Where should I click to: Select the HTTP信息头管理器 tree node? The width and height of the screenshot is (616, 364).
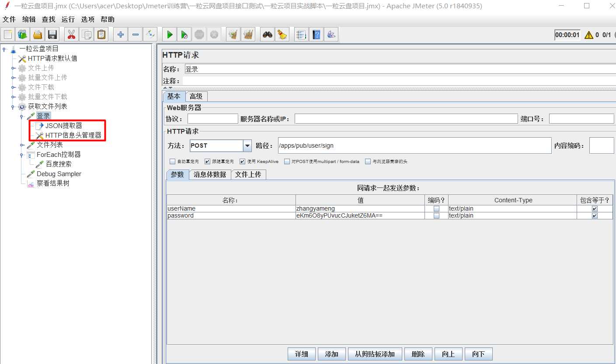pyautogui.click(x=73, y=135)
